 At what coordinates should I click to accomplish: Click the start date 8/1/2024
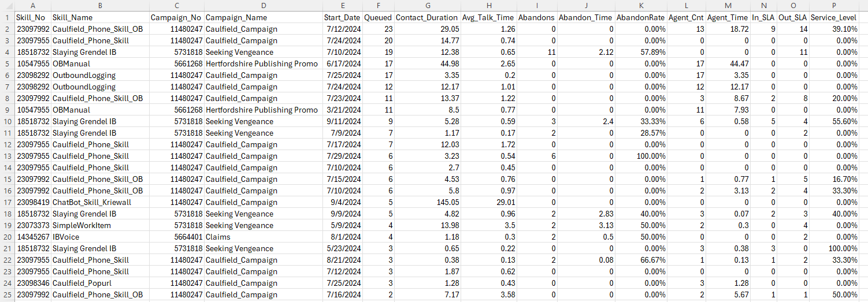tap(342, 237)
